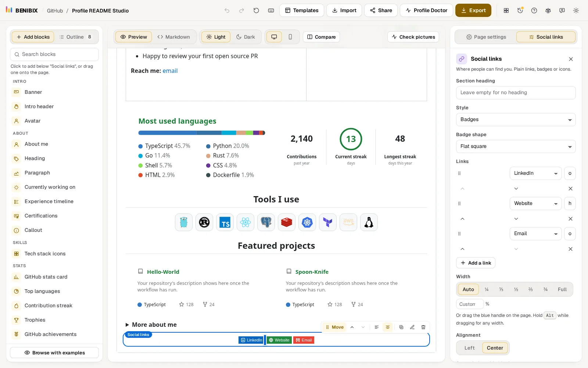Click the Section heading input field
This screenshot has height=368, width=588.
pos(516,93)
